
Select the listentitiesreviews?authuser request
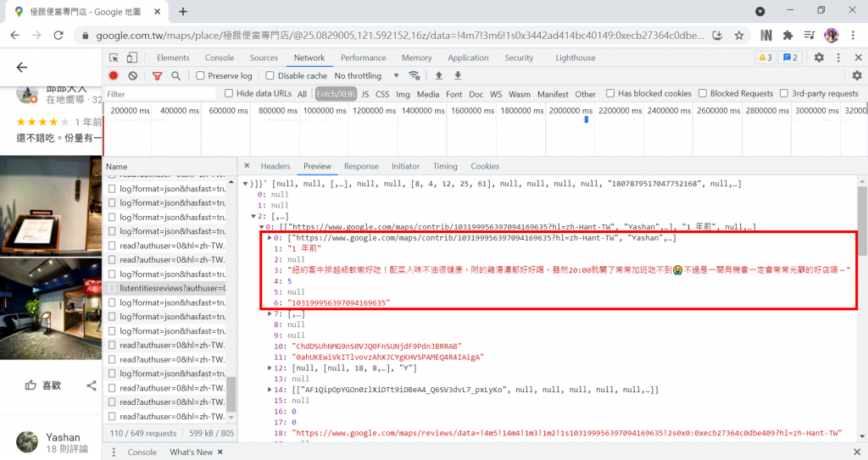173,288
